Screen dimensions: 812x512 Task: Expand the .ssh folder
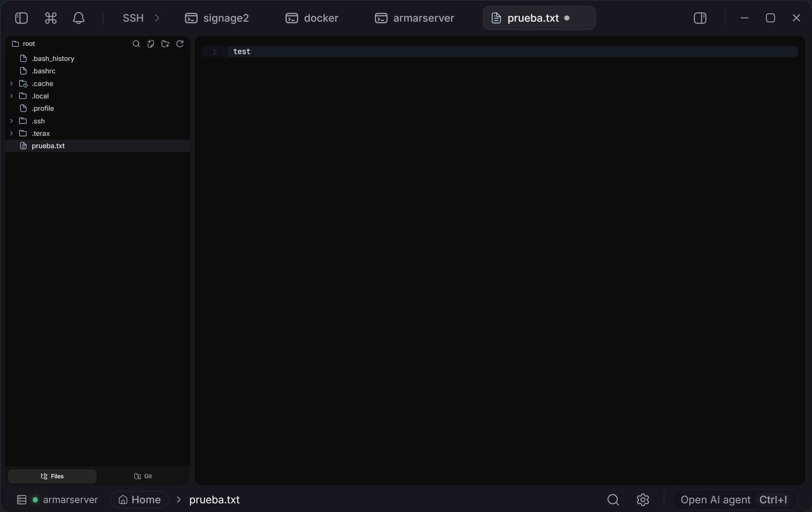click(11, 121)
